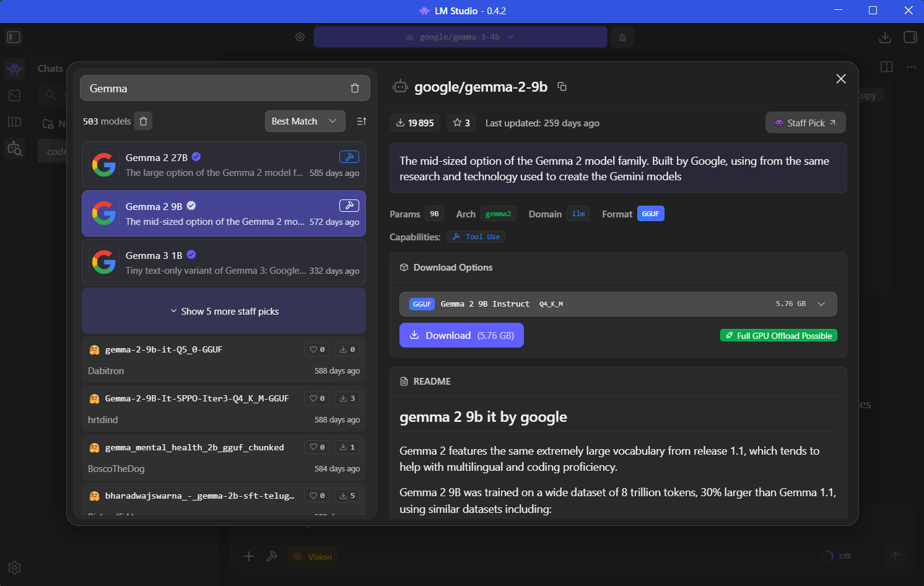Open the google/gemma-3-4b model selector
Image resolution: width=924 pixels, height=586 pixels.
(461, 37)
